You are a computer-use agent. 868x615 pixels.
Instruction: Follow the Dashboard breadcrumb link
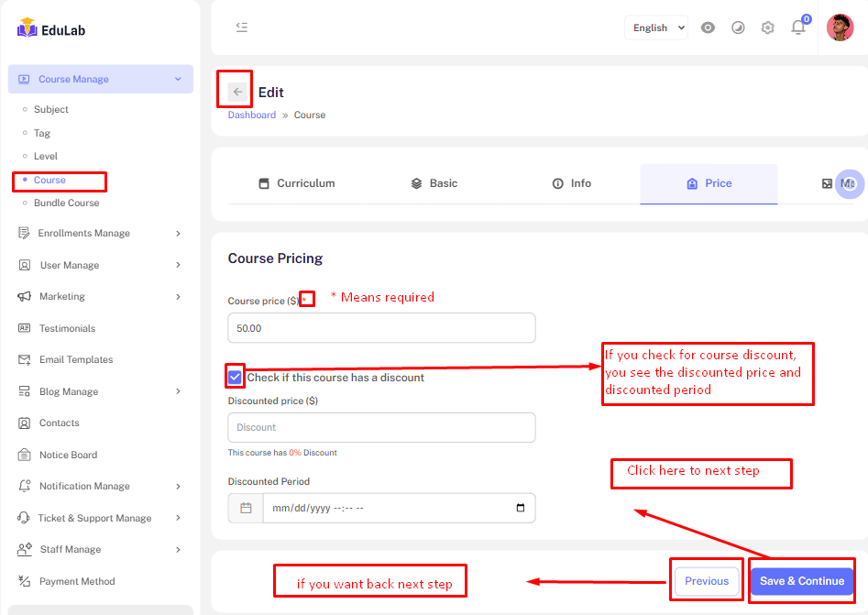252,115
